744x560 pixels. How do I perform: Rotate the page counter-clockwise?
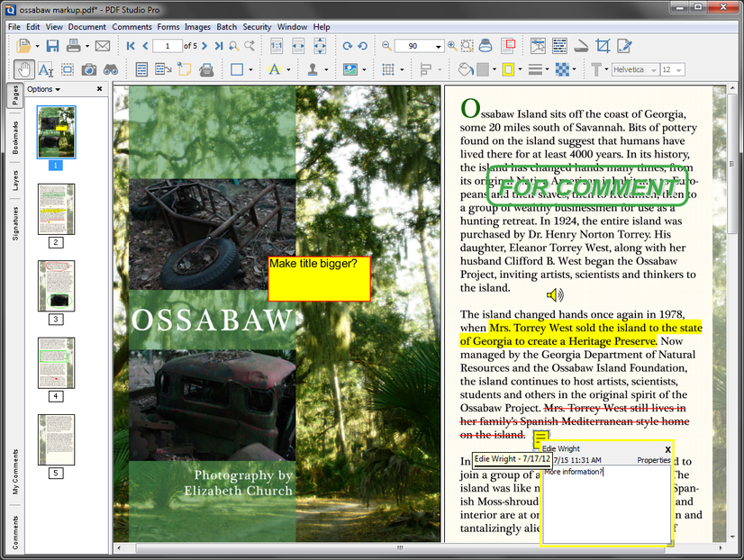click(362, 46)
